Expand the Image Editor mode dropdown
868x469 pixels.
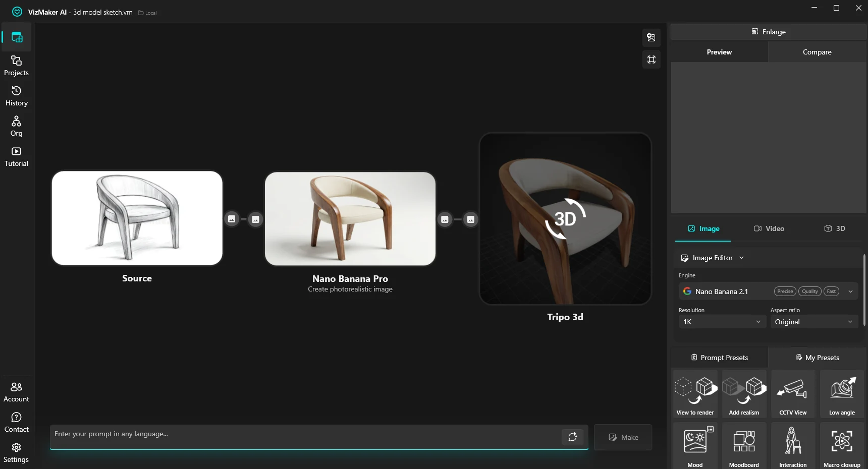[x=713, y=258]
